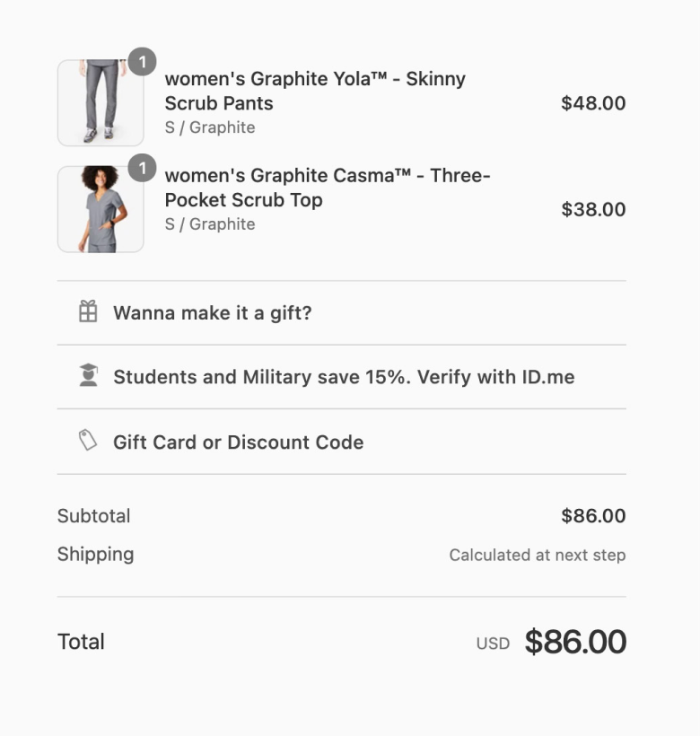Expand Gift Card or Discount Code section

pyautogui.click(x=238, y=442)
